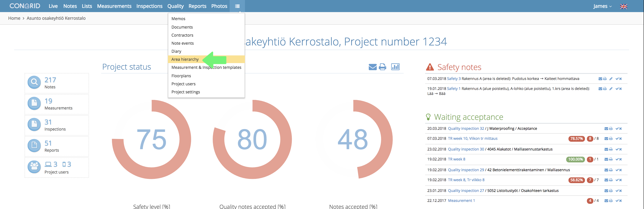Open Diary from the dropdown menu
Screen dimensions: 644x209
tap(206, 51)
